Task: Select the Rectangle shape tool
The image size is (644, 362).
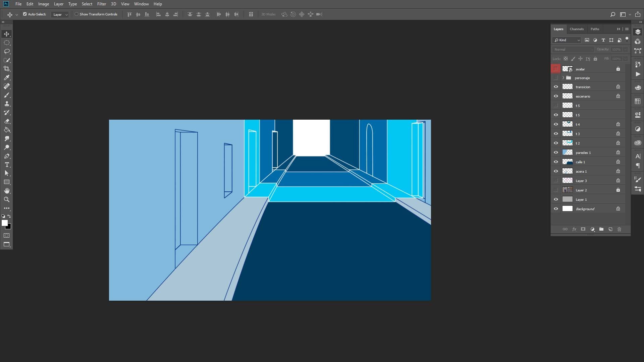Action: coord(7,182)
